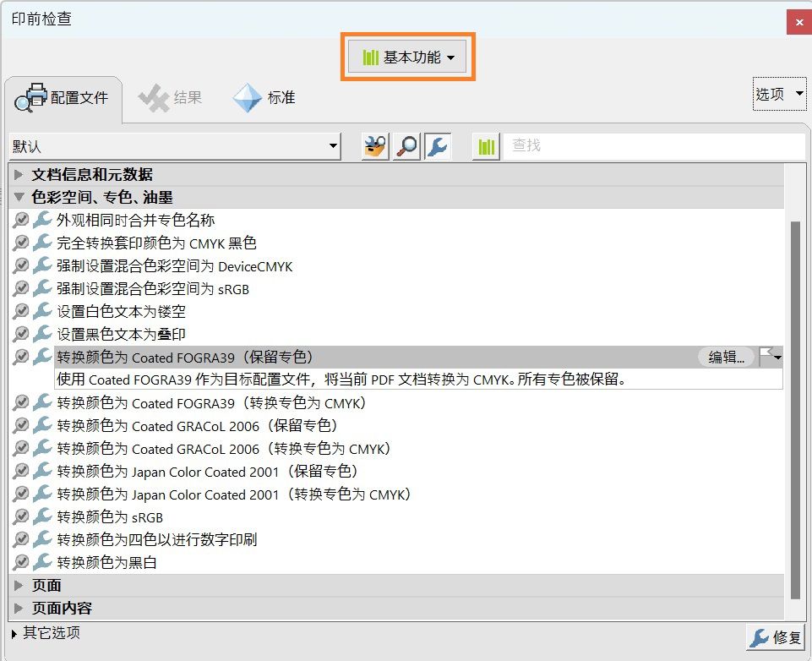Viewport: 812px width, 661px height.
Task: Click the 查找 search field
Action: [x=653, y=146]
